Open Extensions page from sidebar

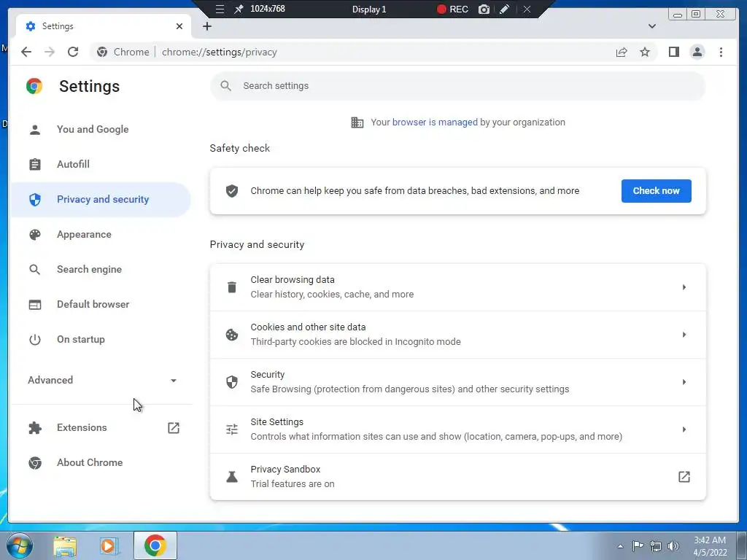(x=100, y=427)
